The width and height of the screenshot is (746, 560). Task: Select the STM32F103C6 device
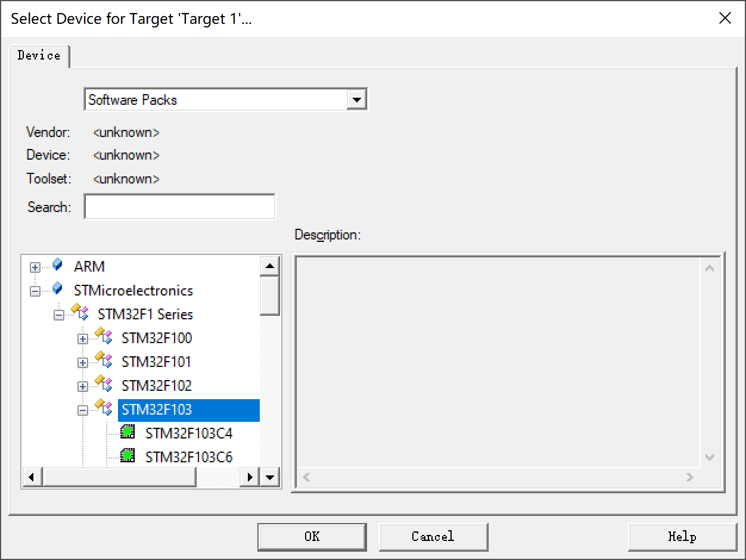[189, 457]
